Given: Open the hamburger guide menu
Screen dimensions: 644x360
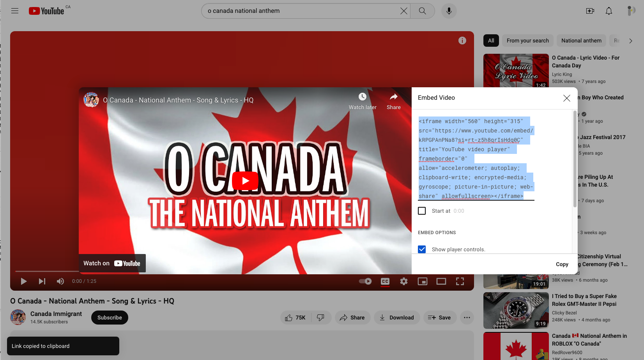Looking at the screenshot, I should (x=15, y=11).
